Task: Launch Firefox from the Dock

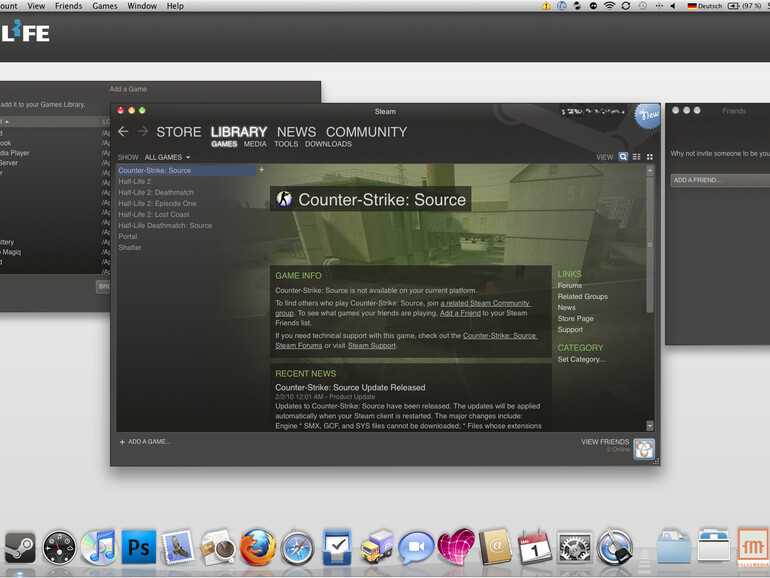Action: click(258, 547)
